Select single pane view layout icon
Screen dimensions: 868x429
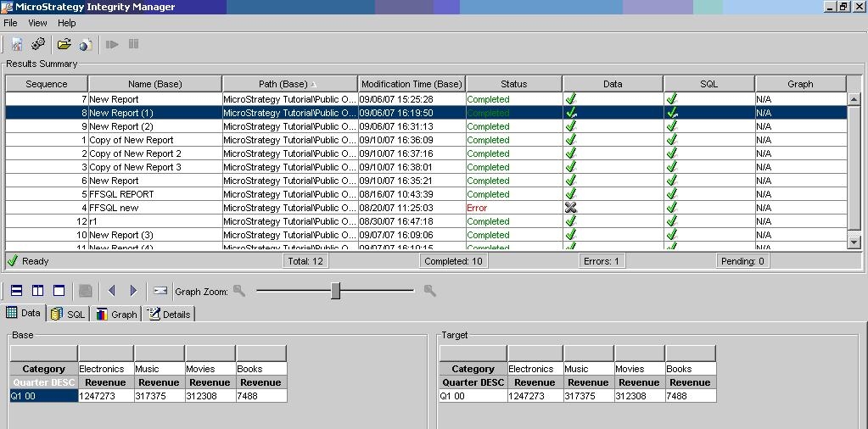coord(59,291)
